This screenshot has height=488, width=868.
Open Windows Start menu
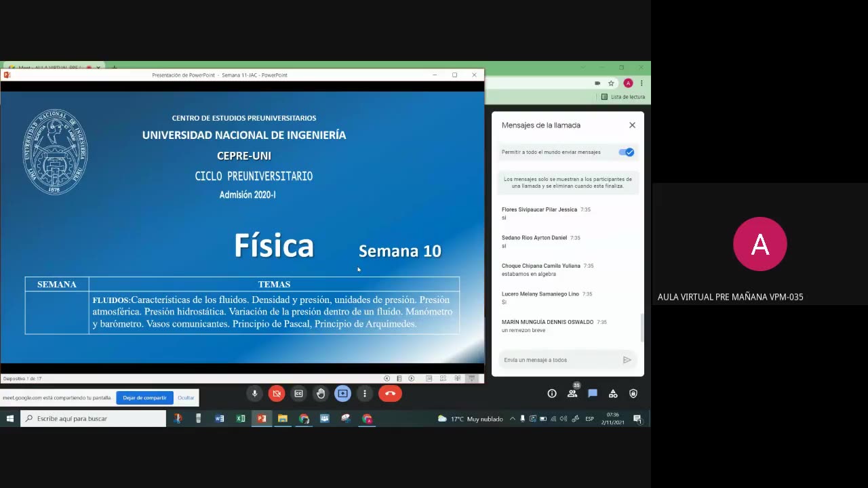(x=10, y=419)
